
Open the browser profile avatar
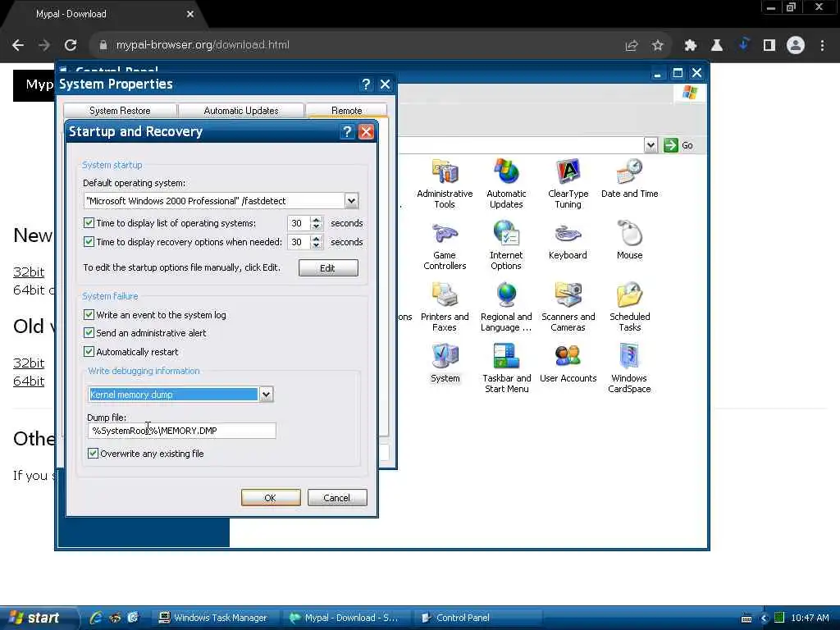pyautogui.click(x=796, y=45)
